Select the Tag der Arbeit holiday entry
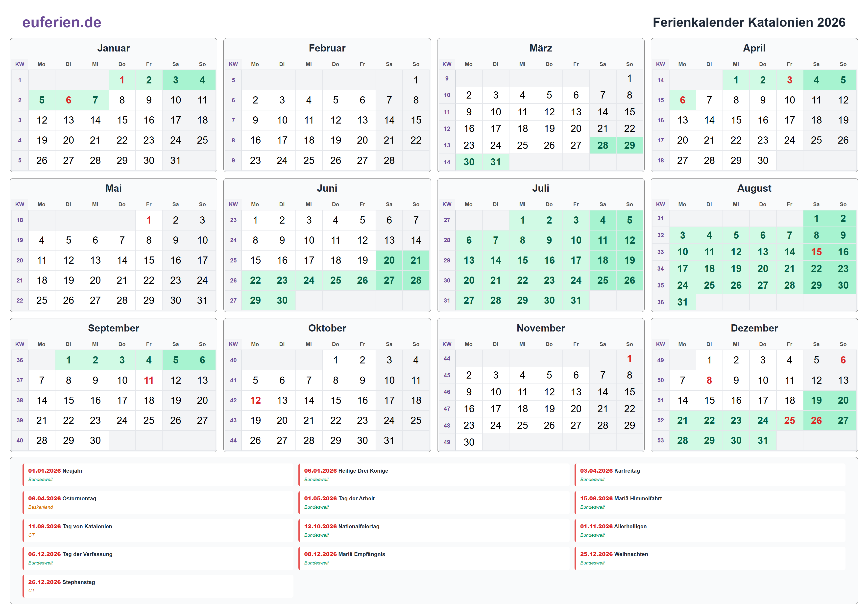The height and width of the screenshot is (614, 868). pyautogui.click(x=434, y=502)
